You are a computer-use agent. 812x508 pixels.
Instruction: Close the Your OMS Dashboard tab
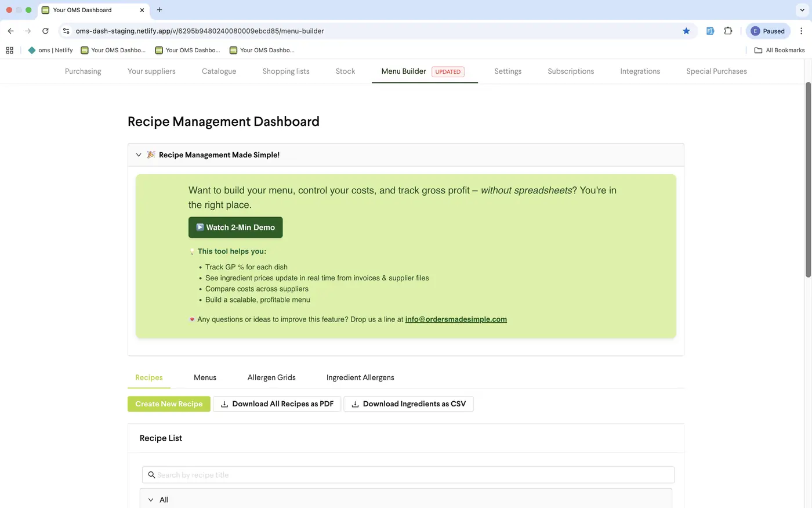pos(142,10)
